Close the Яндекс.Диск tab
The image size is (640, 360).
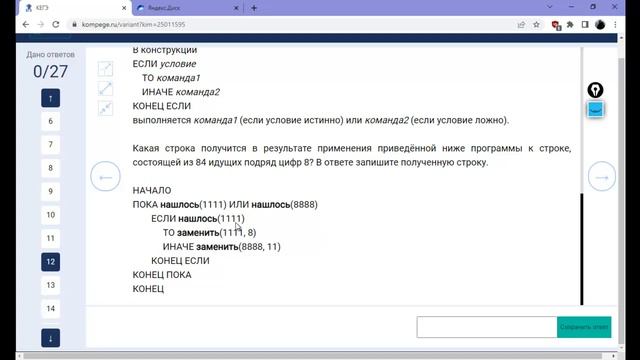[x=236, y=8]
